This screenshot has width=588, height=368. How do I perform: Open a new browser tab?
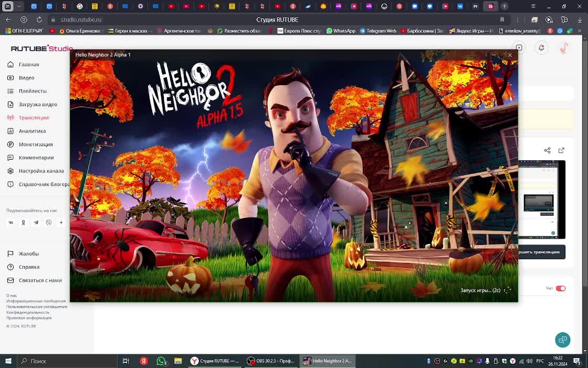click(505, 6)
